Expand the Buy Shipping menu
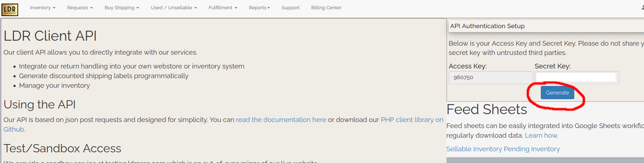The width and height of the screenshot is (644, 163). pyautogui.click(x=122, y=7)
